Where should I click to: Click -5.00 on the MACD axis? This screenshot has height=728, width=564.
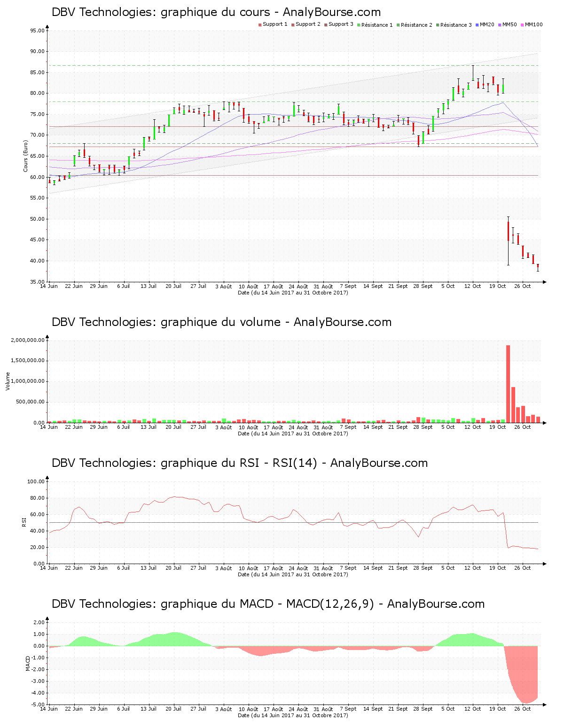pos(38,705)
